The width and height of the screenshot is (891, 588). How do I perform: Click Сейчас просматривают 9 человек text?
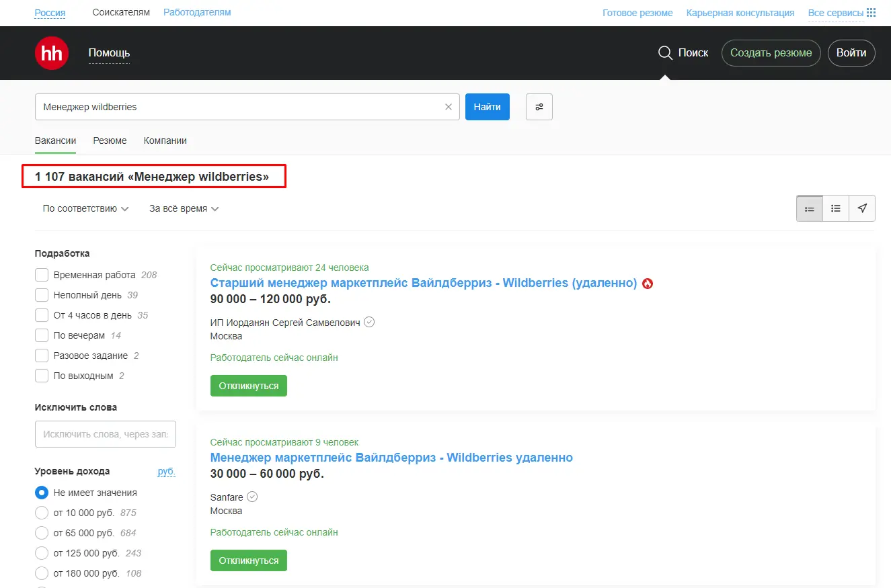point(284,442)
